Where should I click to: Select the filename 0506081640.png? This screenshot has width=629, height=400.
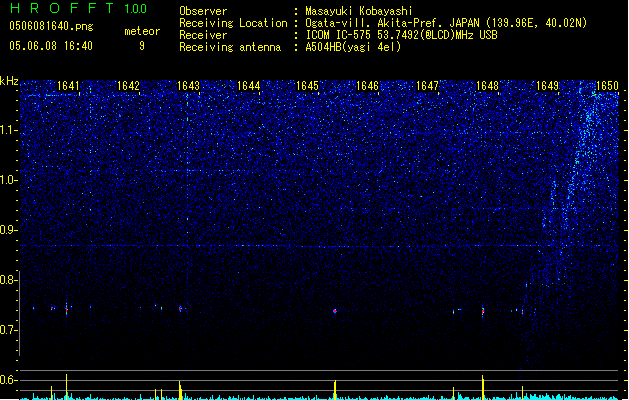click(51, 26)
